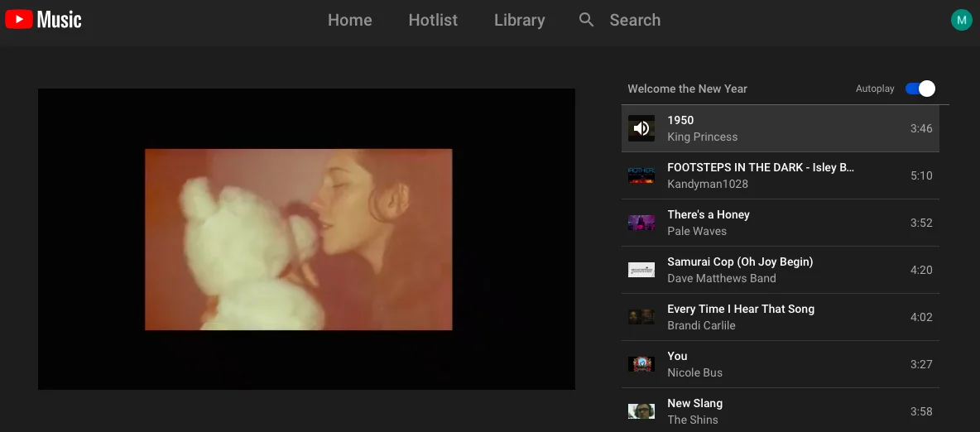Play the song titled "You"
Viewport: 980px width, 432px height.
678,357
